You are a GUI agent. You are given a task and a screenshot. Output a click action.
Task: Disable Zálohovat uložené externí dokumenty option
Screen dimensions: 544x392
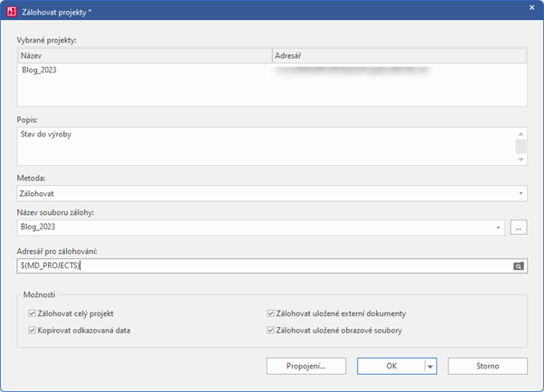point(270,313)
